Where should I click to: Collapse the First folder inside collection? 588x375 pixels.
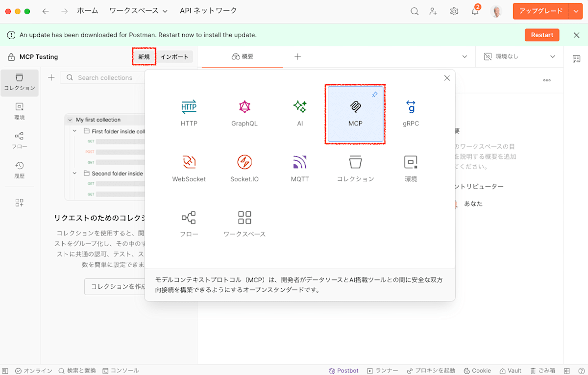75,131
